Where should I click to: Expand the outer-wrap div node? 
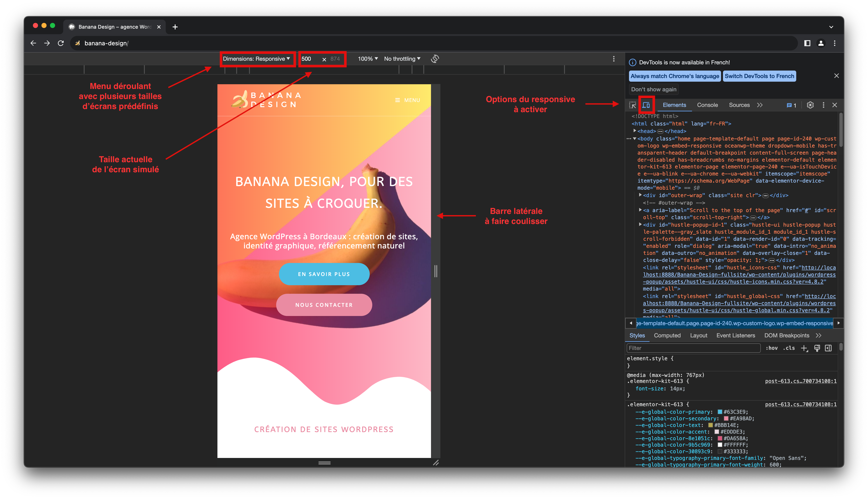(x=640, y=195)
